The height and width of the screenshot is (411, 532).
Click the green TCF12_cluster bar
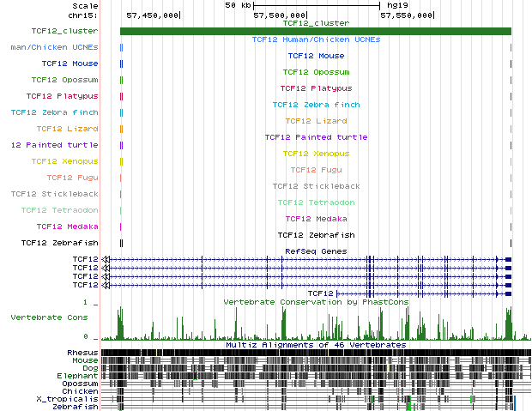pyautogui.click(x=315, y=32)
